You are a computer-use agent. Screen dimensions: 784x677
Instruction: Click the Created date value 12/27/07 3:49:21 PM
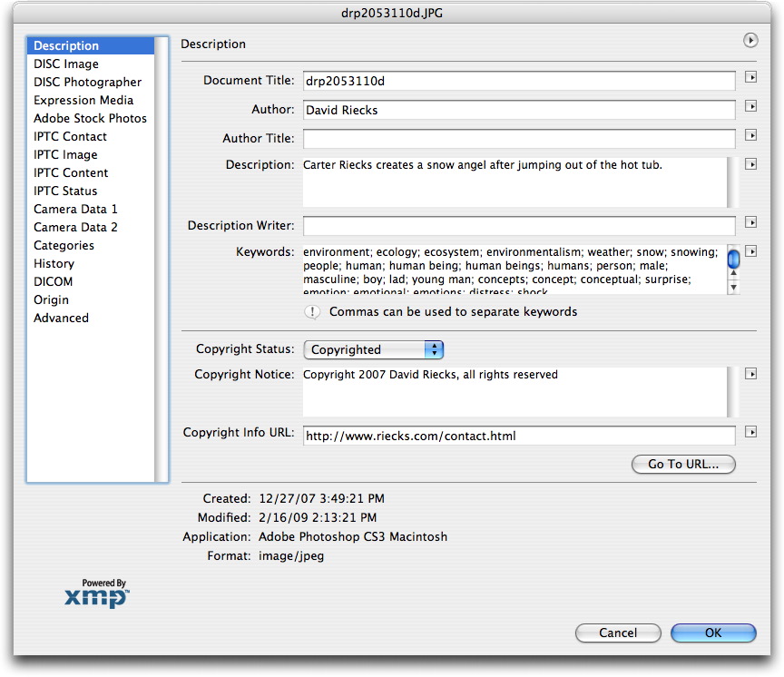(321, 498)
